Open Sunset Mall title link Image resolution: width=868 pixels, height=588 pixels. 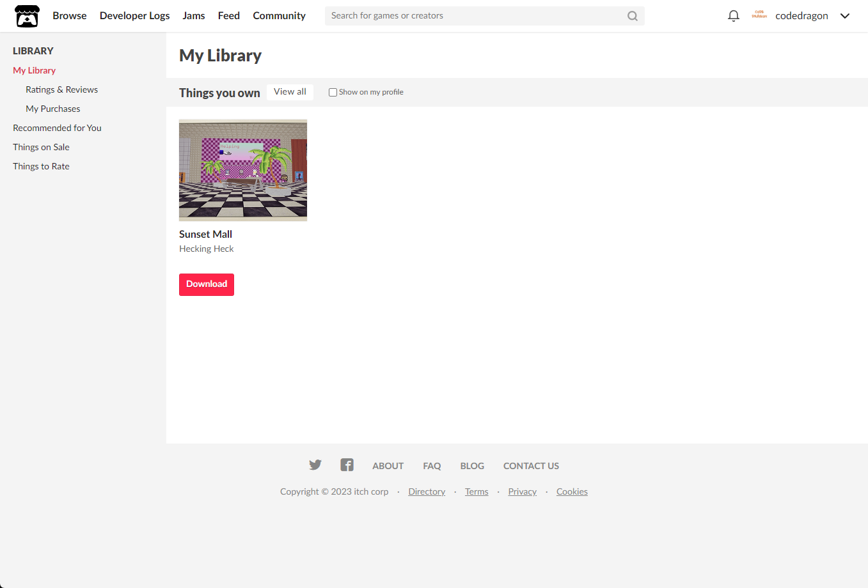(x=205, y=234)
